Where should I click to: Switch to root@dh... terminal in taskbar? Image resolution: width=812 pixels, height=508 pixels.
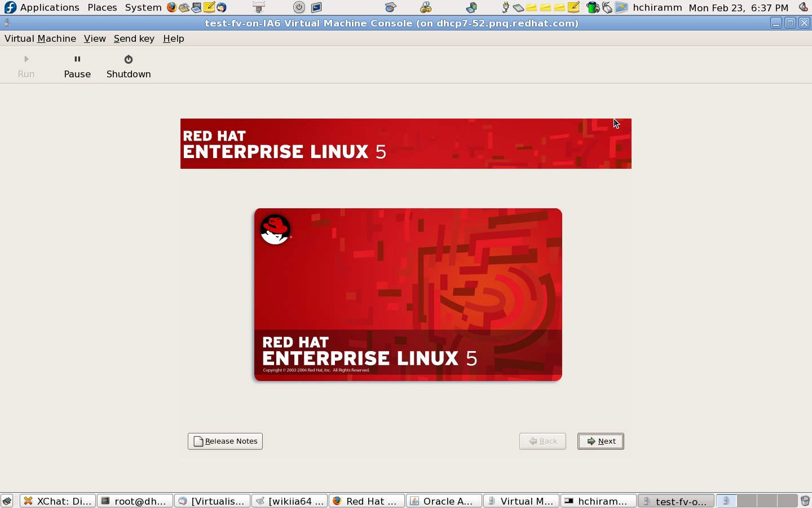[135, 501]
